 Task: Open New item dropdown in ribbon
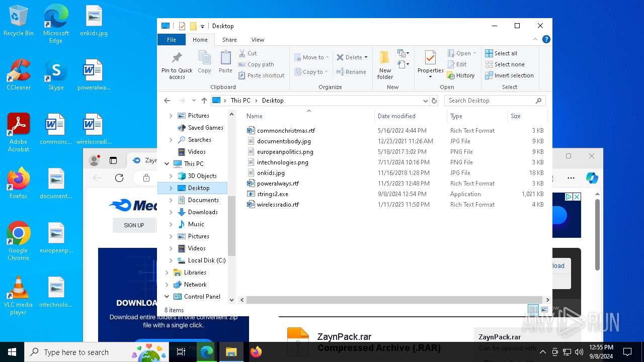click(403, 53)
